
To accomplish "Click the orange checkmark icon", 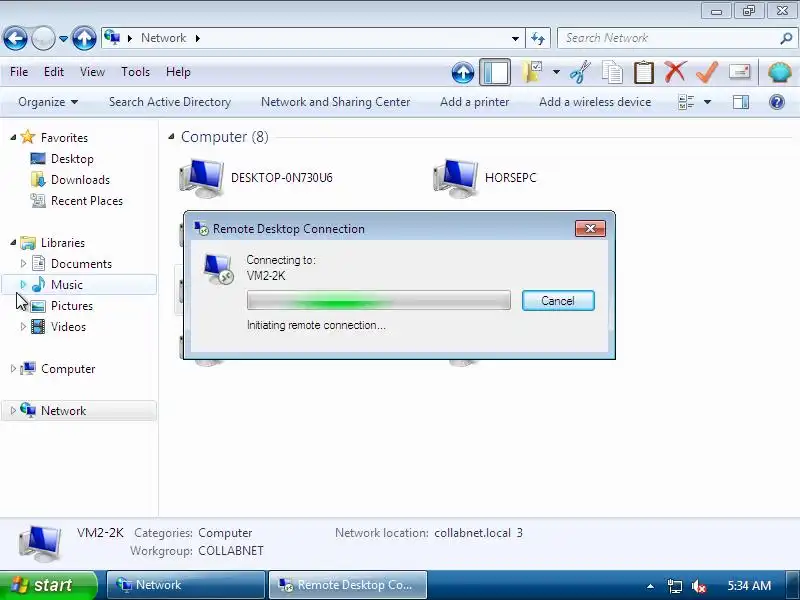I will click(x=707, y=72).
